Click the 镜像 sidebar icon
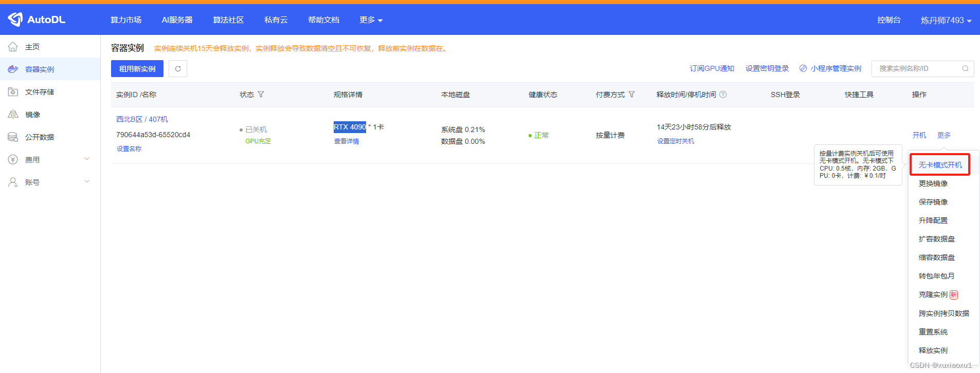Screen dimensions: 980x373 (x=13, y=115)
